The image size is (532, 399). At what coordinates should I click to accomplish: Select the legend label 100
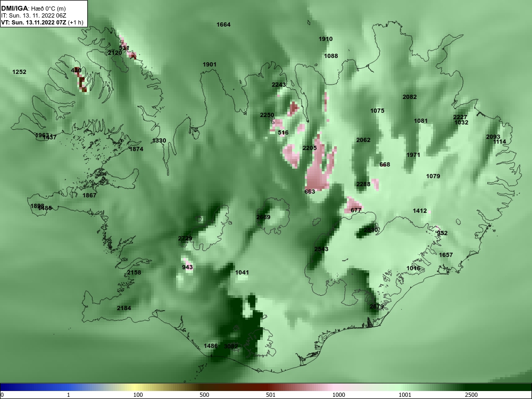tap(138, 395)
